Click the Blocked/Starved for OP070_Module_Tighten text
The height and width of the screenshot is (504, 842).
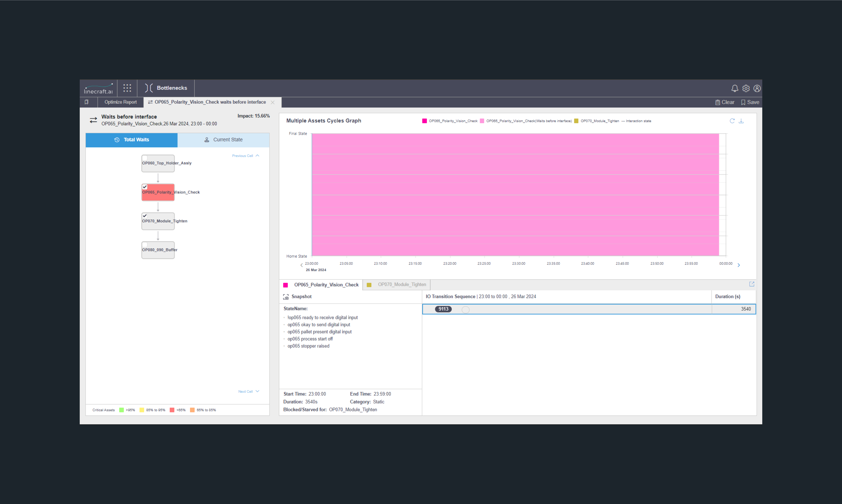tap(330, 410)
